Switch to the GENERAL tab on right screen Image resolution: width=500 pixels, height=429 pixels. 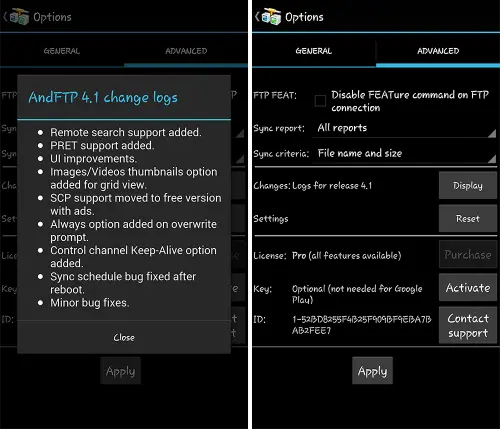(x=314, y=51)
